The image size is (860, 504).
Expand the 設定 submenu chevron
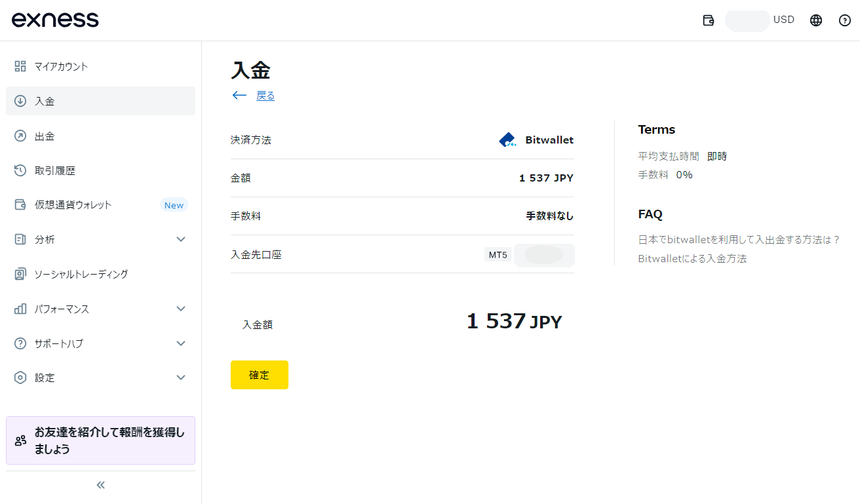pos(182,378)
